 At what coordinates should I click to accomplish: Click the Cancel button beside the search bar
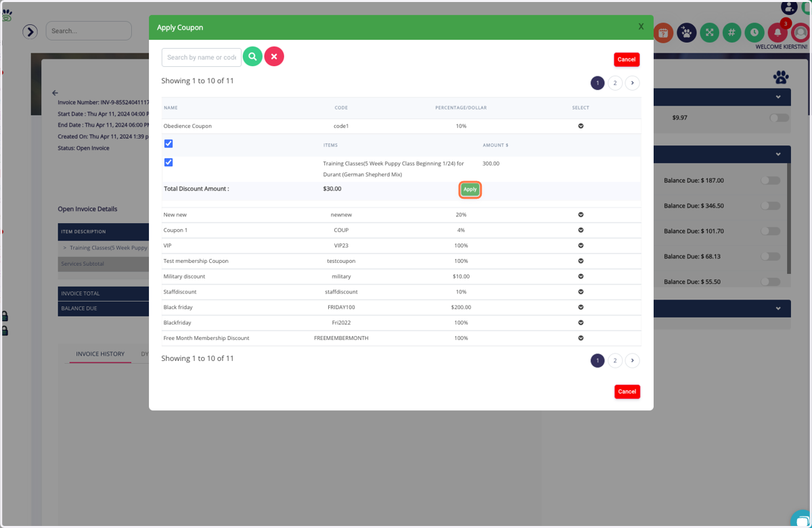[627, 59]
